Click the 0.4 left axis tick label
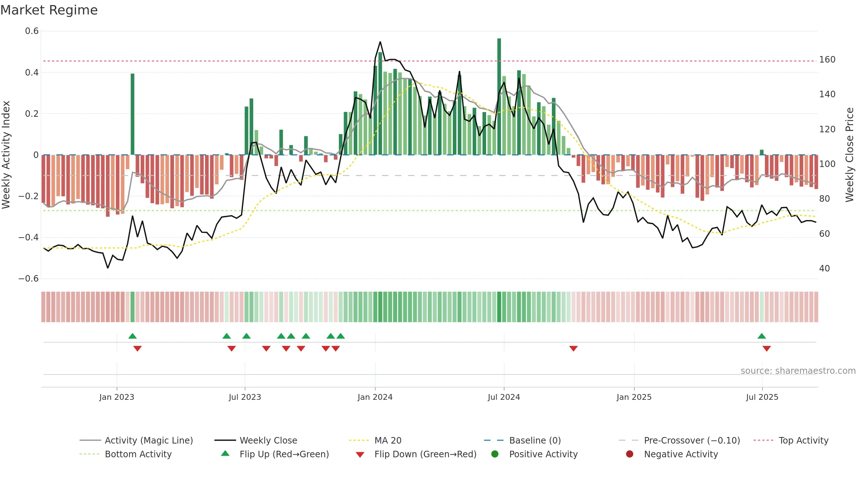The image size is (868, 488). 32,72
